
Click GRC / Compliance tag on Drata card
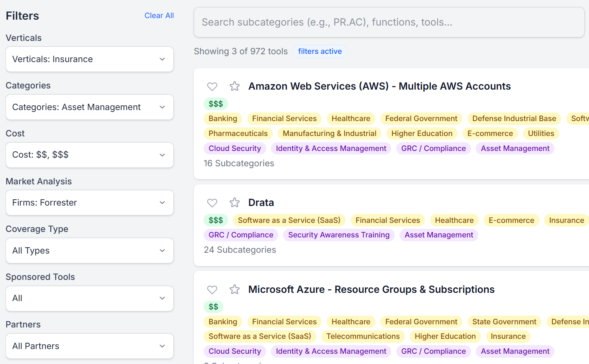(241, 235)
